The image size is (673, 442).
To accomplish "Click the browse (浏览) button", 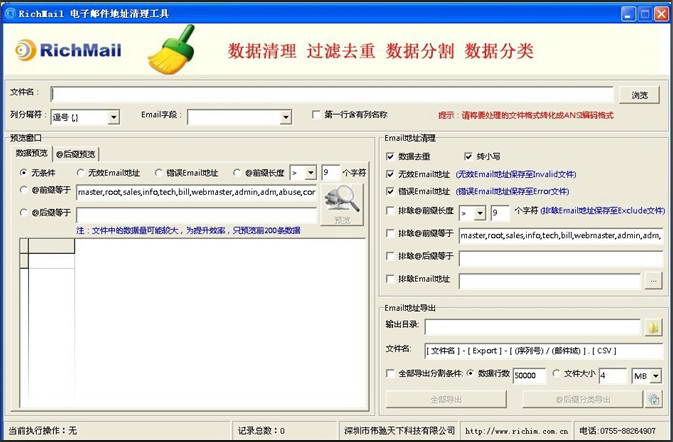I will [639, 95].
